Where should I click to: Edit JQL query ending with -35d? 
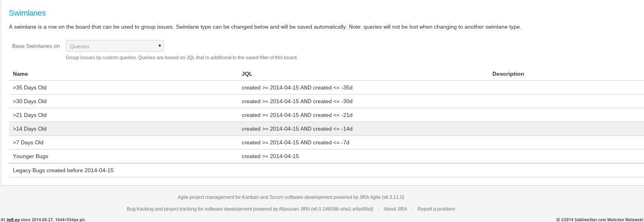coord(297,87)
